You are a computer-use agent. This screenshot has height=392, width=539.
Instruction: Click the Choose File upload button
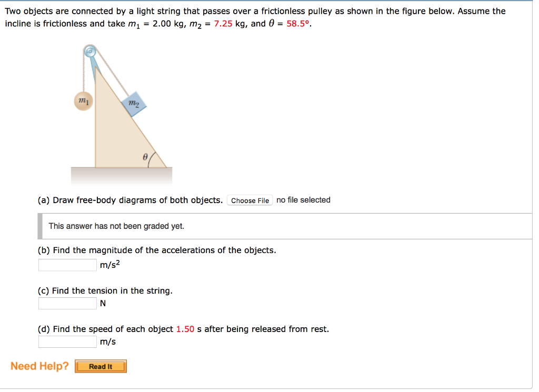click(x=249, y=200)
